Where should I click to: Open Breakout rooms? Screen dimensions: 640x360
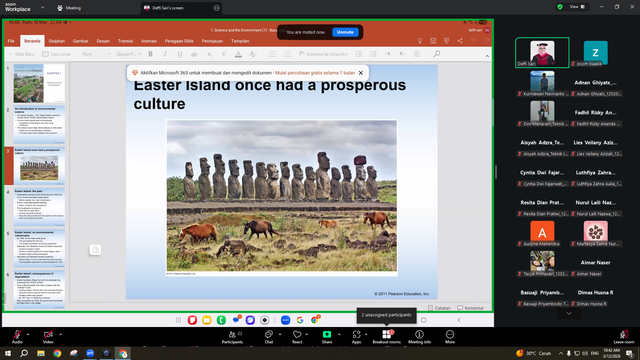coord(387,336)
